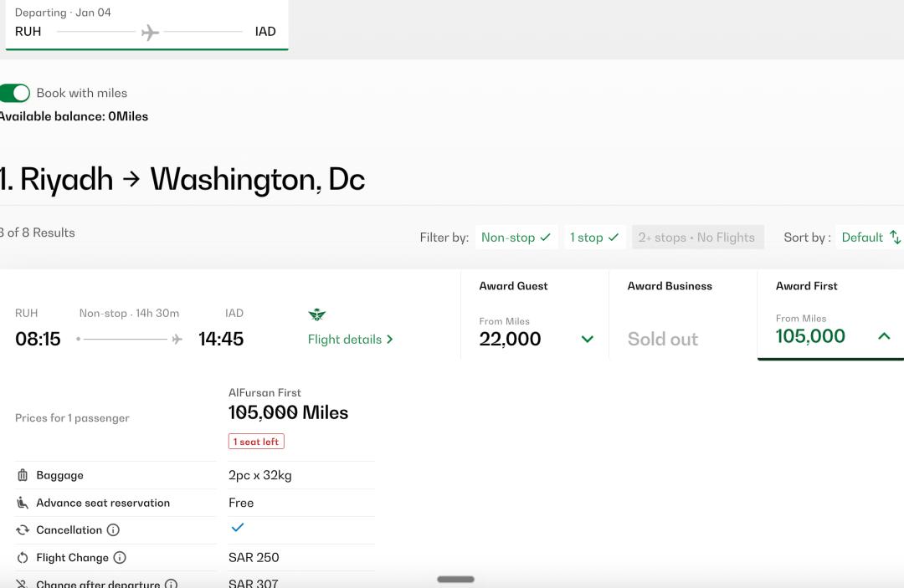Click Award Business Sold out cell

683,315
